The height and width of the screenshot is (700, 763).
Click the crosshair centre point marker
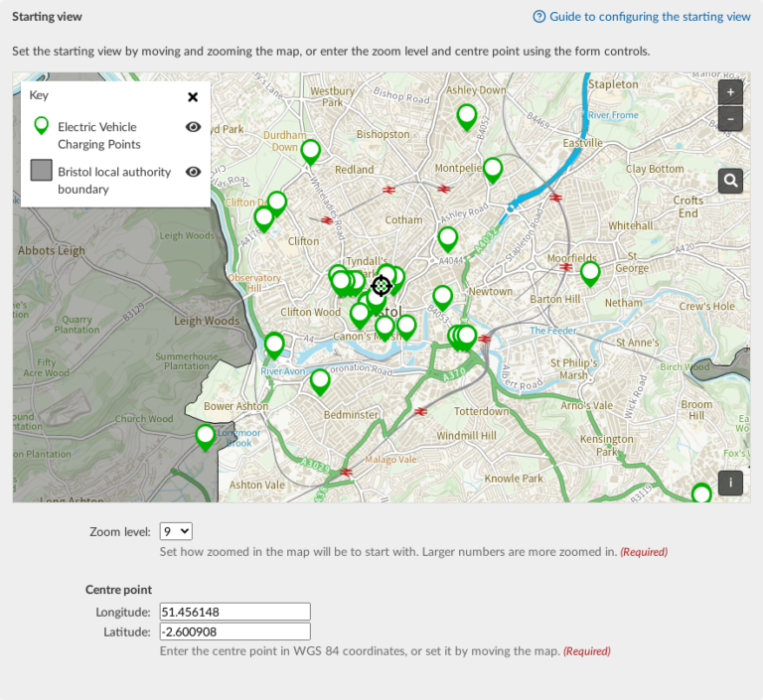tap(381, 286)
